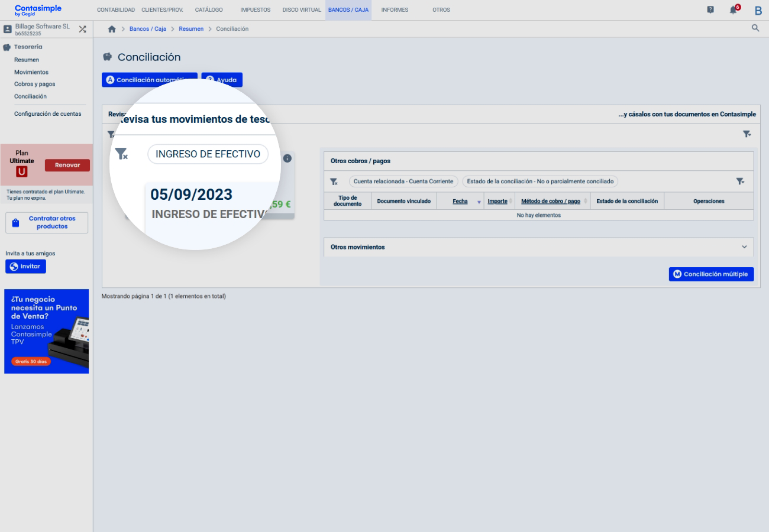Follow the Resumen breadcrumb link
The image size is (769, 532).
coord(191,29)
